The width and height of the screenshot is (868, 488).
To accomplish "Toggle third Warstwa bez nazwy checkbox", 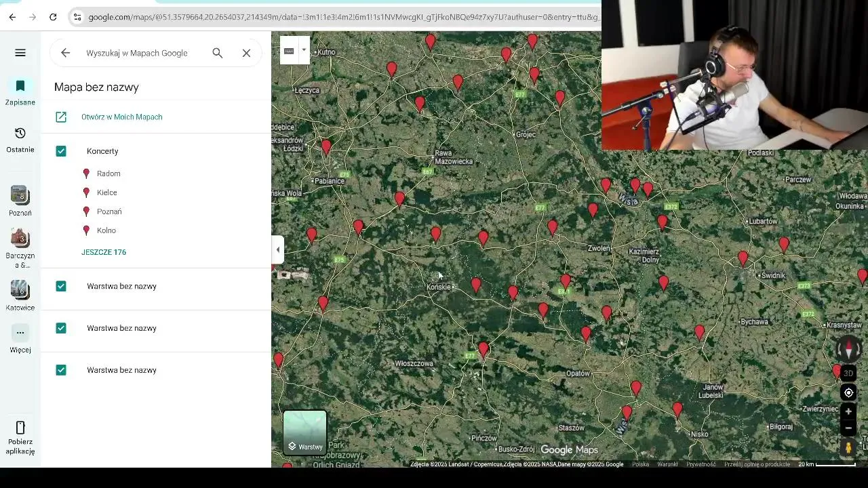I will (x=61, y=370).
